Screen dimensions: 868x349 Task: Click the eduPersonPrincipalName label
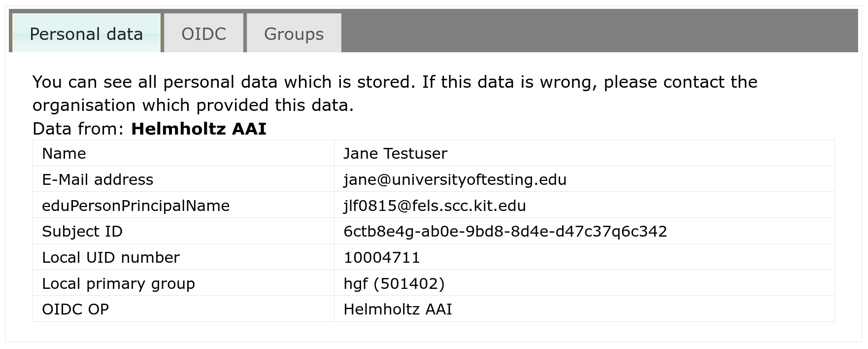click(x=136, y=206)
